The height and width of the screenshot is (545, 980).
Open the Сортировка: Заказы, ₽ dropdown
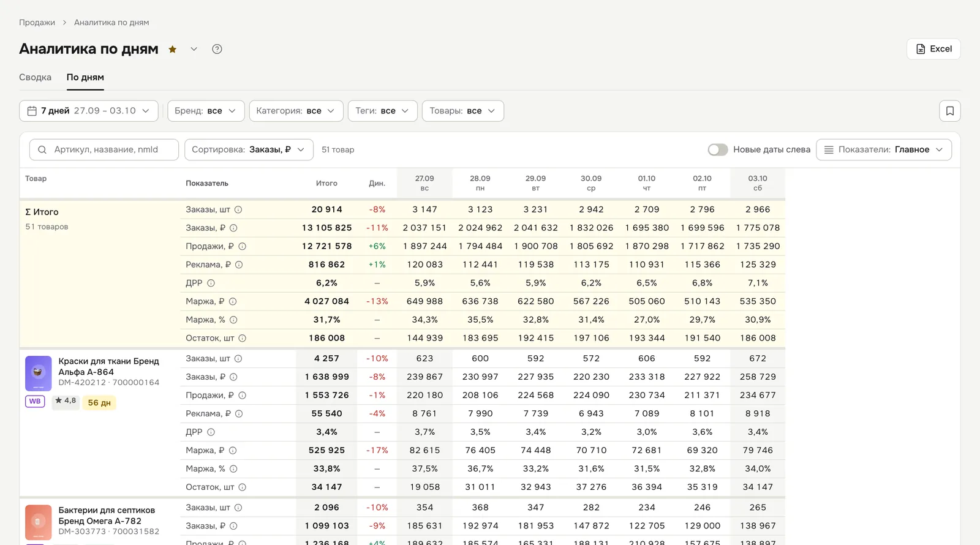pos(249,149)
